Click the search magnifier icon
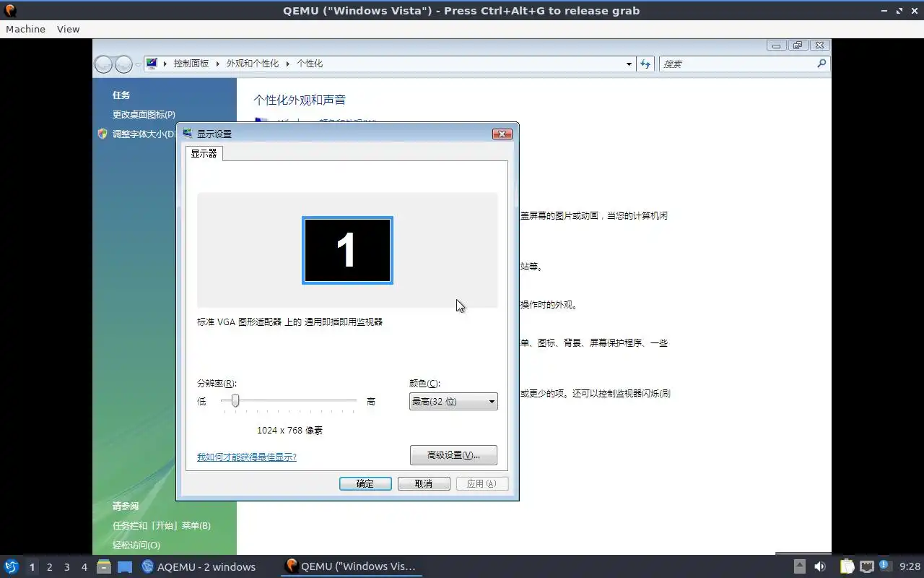Screen dimensions: 924x578 point(821,64)
